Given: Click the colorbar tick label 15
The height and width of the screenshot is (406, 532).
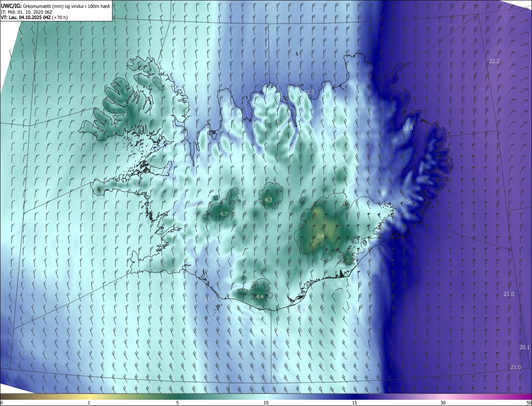Looking at the screenshot, I should tap(355, 403).
